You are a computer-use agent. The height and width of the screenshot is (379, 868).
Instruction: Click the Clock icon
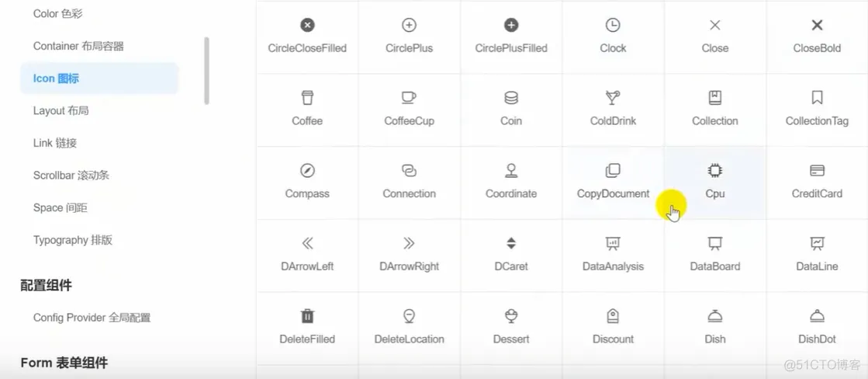613,25
